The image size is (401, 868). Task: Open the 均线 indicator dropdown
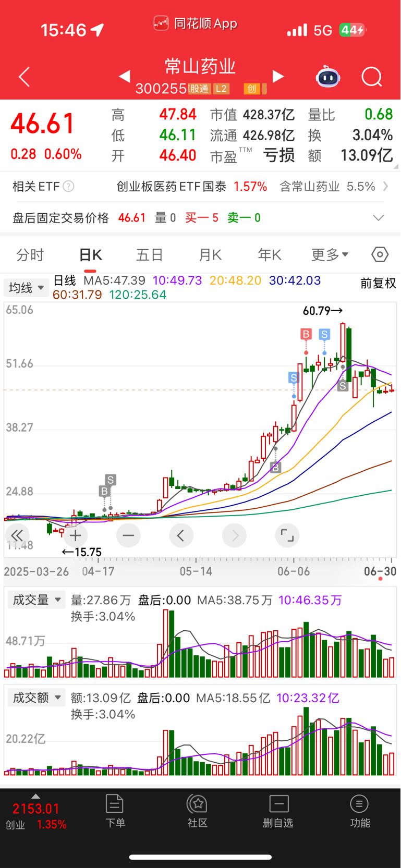(x=26, y=288)
